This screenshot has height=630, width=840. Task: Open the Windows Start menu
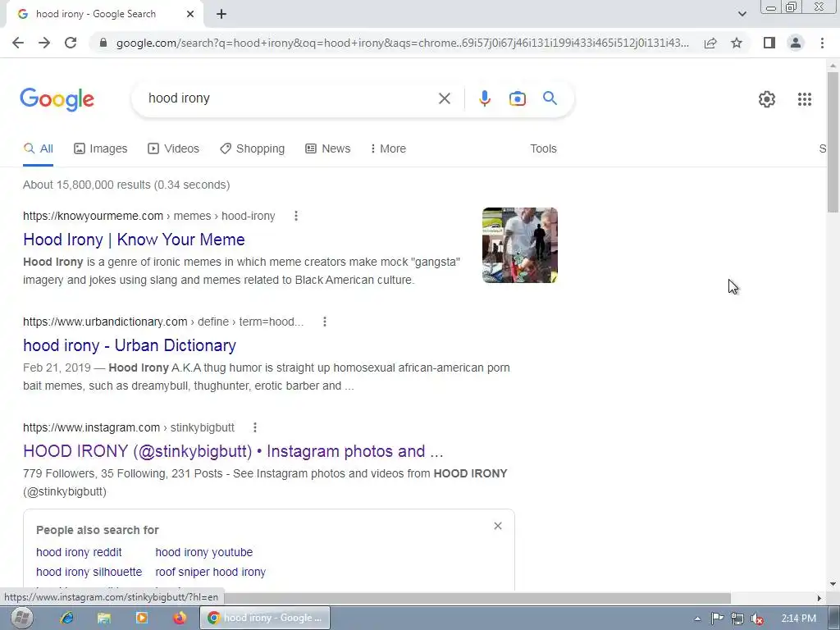click(21, 618)
